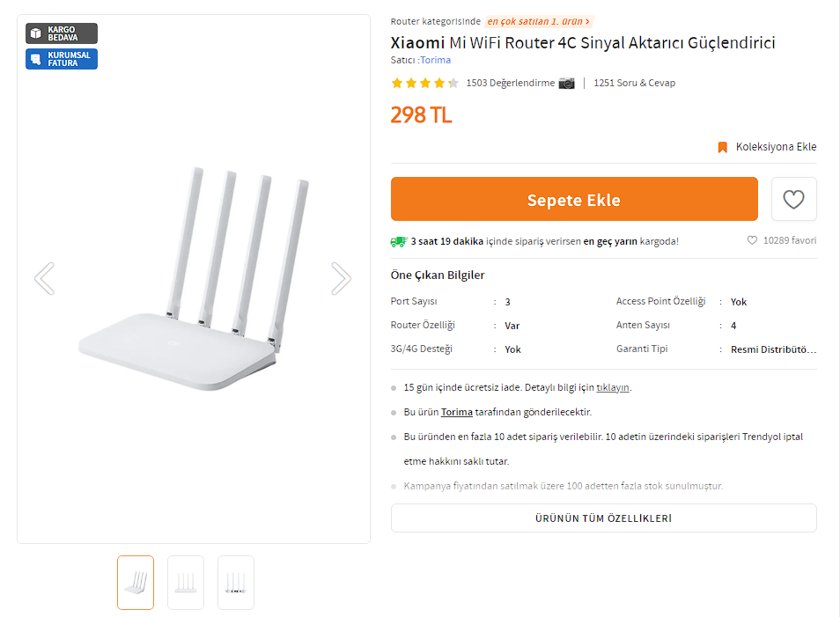Click the Koleksiyona Ekle bookmark icon

[x=722, y=147]
